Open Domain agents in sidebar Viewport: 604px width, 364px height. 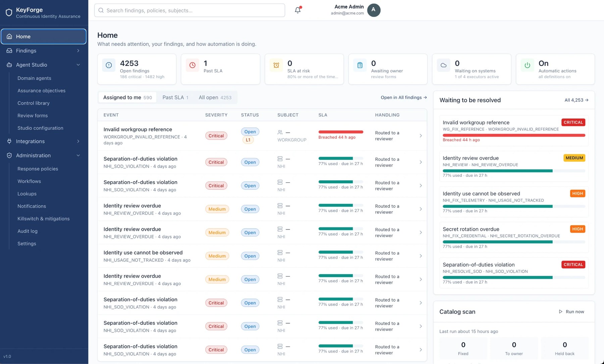pos(34,78)
